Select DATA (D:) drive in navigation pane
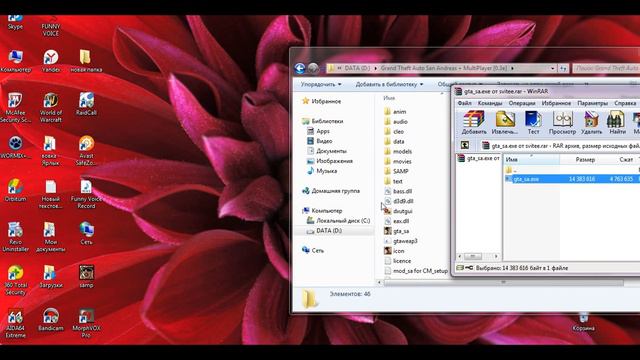Image resolution: width=640 pixels, height=360 pixels. pyautogui.click(x=324, y=231)
